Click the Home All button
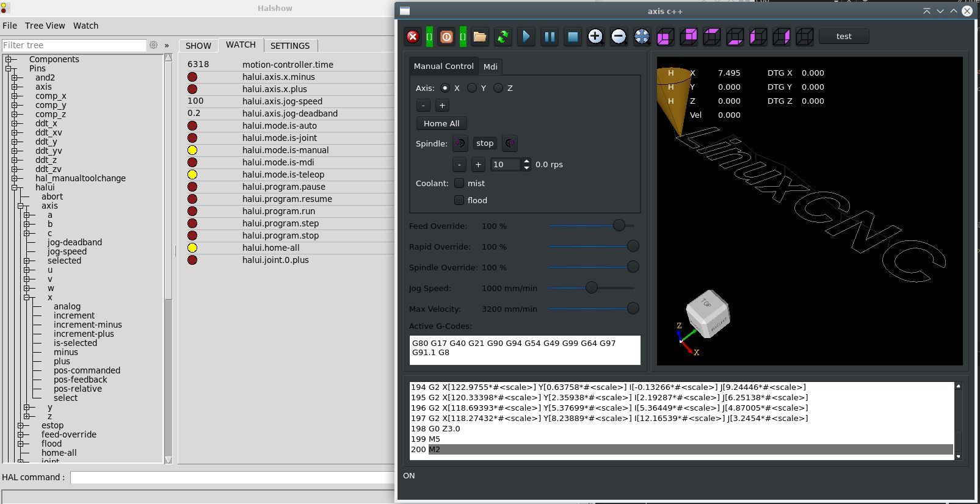The width and height of the screenshot is (980, 504). [441, 123]
